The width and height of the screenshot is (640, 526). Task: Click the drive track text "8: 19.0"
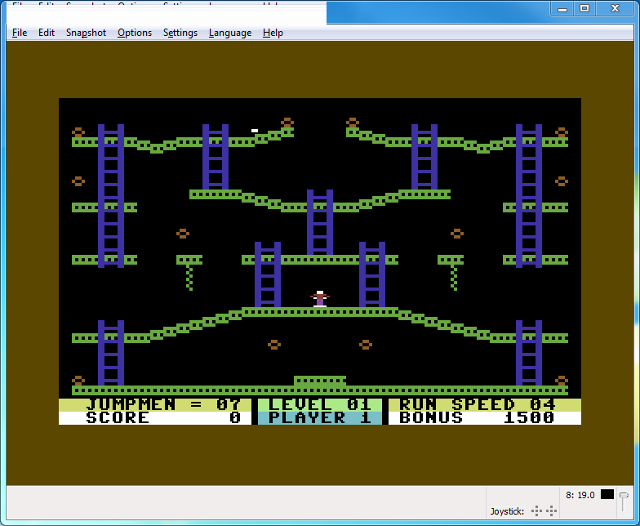click(x=580, y=495)
